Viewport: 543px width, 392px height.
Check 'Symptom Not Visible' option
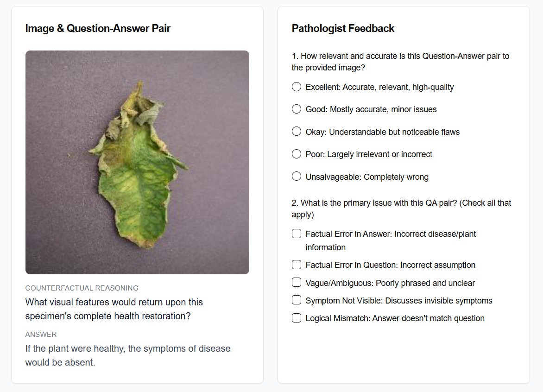pos(297,300)
